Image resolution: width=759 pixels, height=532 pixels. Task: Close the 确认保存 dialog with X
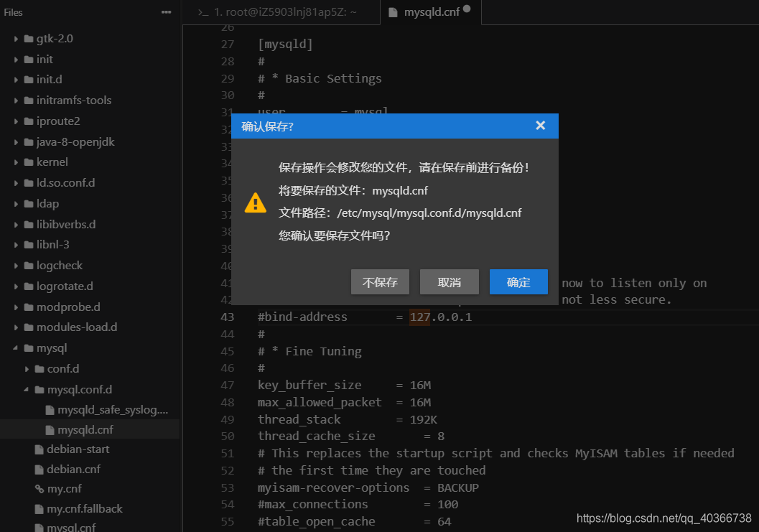click(x=541, y=126)
